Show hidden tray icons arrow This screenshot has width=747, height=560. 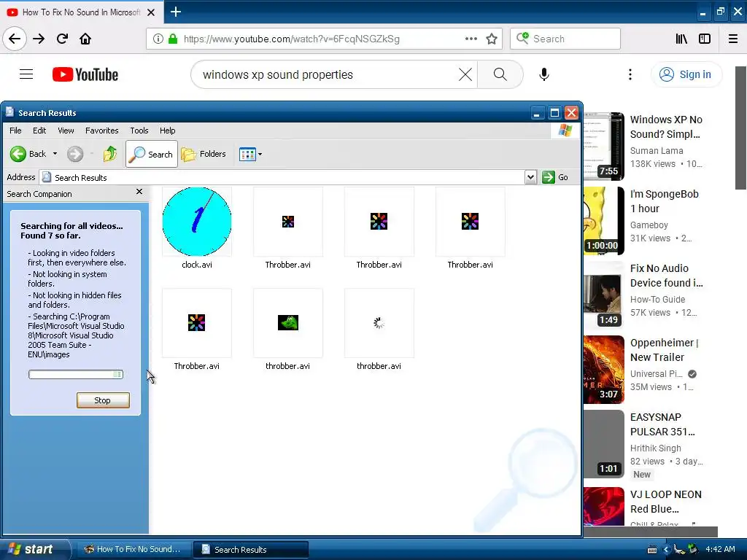[x=665, y=550]
